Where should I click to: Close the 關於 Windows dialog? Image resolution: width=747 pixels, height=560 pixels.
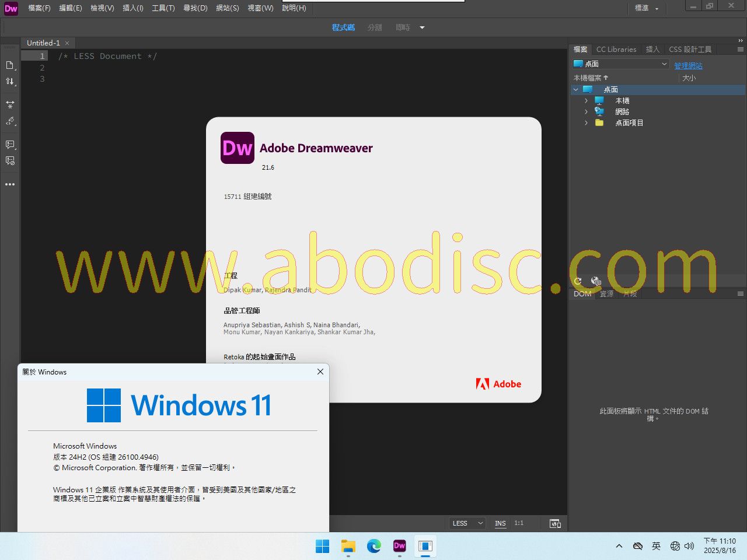coord(320,372)
